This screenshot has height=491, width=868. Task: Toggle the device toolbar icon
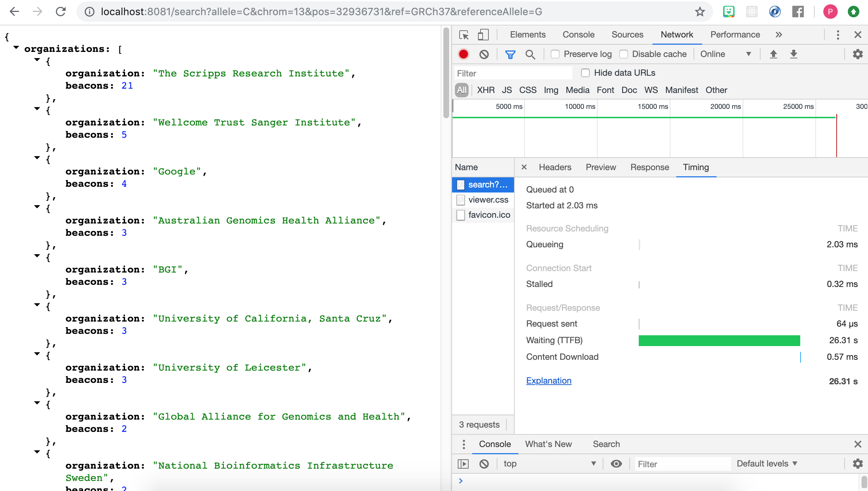(x=483, y=35)
